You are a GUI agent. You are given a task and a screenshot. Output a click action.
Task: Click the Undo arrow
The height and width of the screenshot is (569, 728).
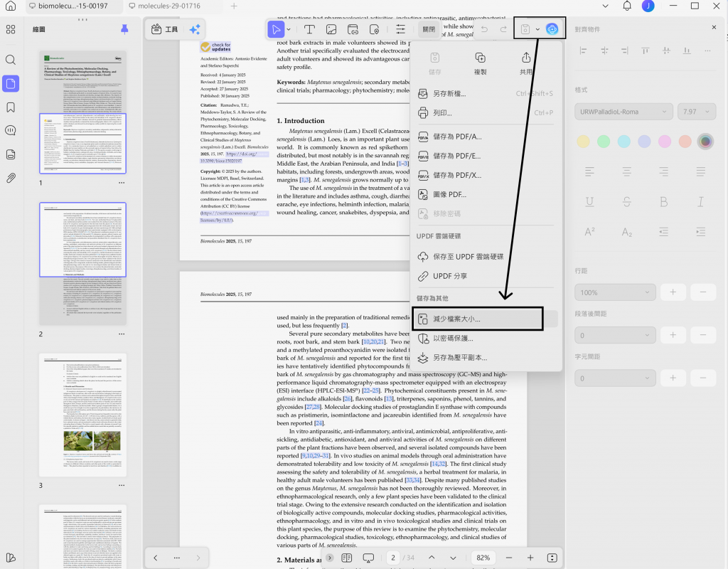(x=484, y=29)
